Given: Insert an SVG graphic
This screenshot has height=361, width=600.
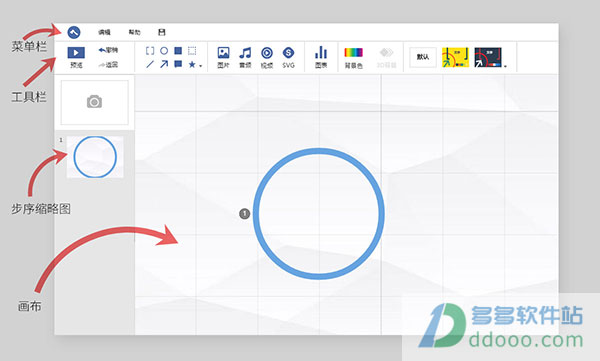Looking at the screenshot, I should (289, 57).
